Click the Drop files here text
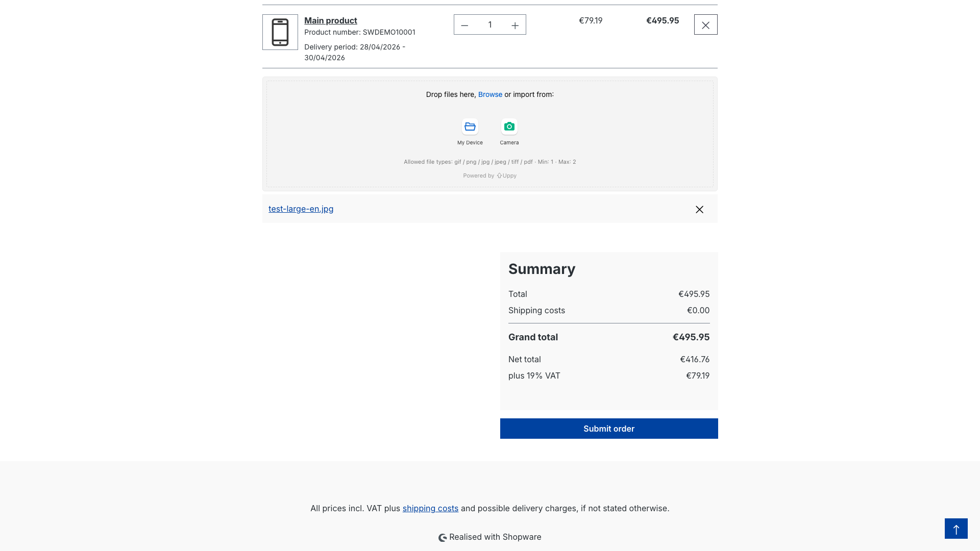This screenshot has width=980, height=551. coord(450,94)
